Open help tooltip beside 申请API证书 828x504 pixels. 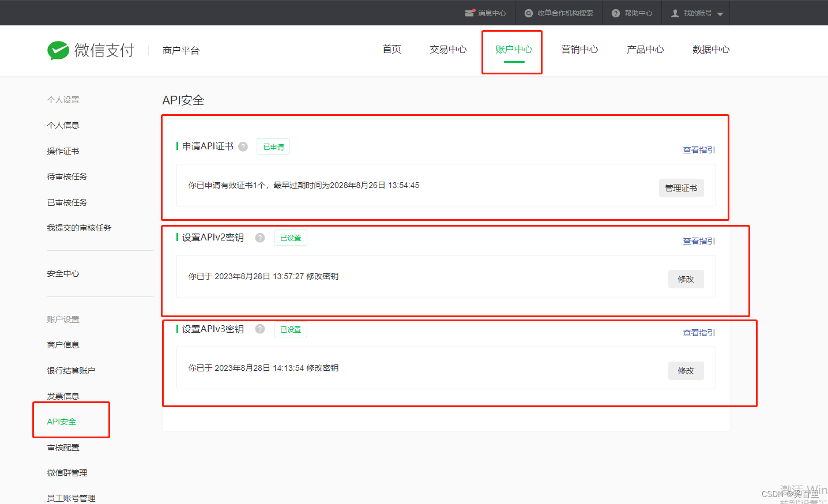pos(243,146)
